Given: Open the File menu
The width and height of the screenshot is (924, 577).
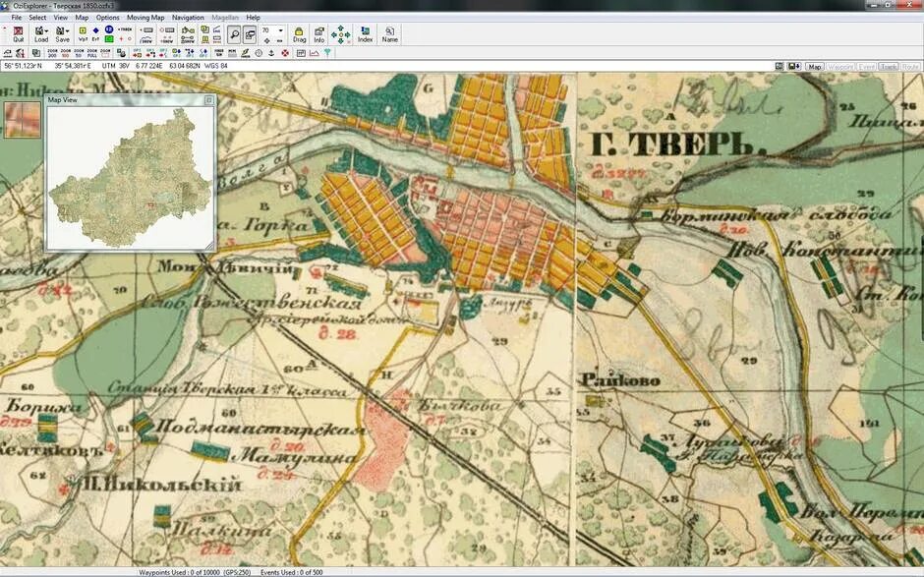Looking at the screenshot, I should 17,18.
